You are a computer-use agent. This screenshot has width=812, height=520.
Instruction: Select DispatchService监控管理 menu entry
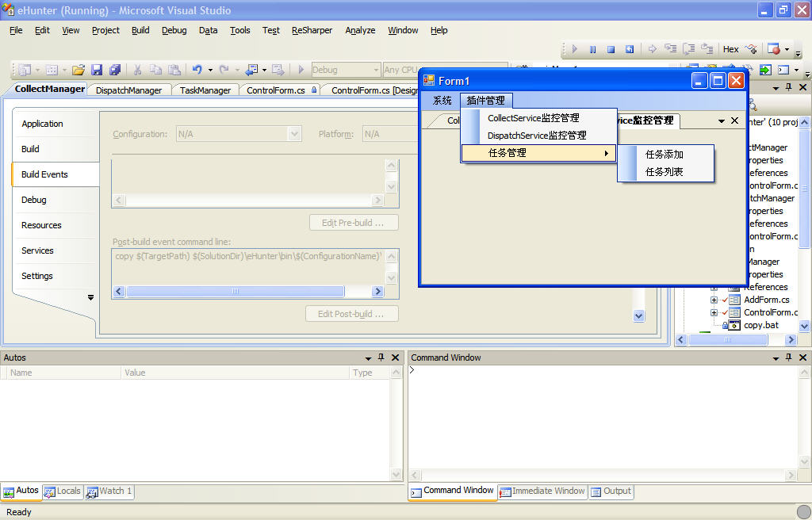538,136
